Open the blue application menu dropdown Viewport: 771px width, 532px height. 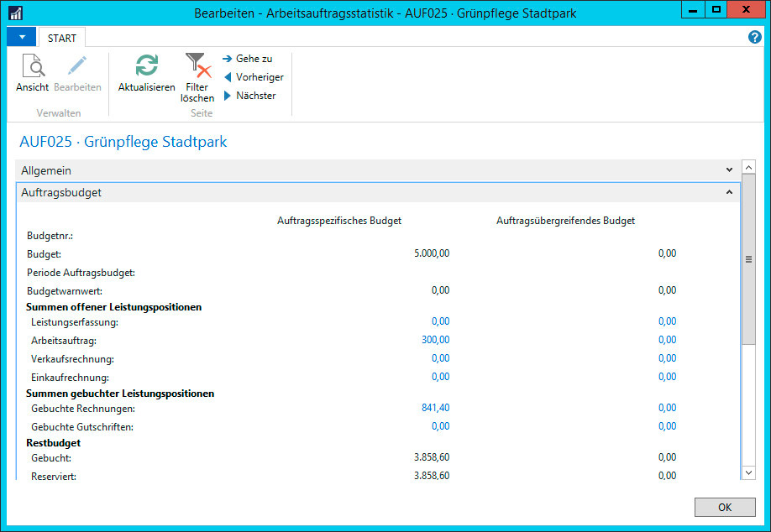coord(21,38)
